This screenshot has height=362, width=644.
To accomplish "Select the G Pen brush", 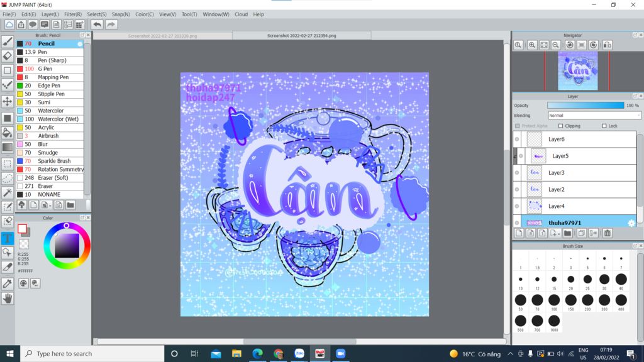I will click(50, 69).
